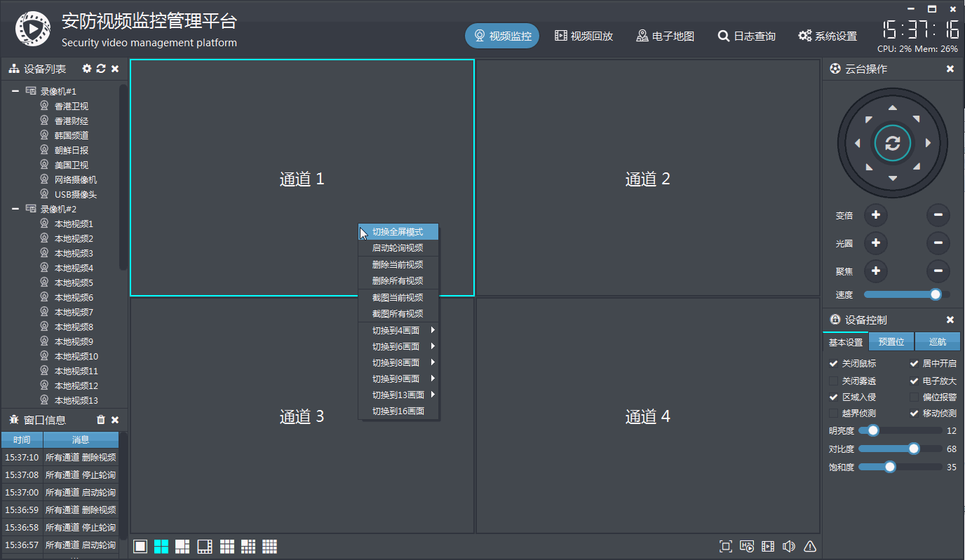Disable the 区域入侵 checkbox
The height and width of the screenshot is (560, 965).
click(x=833, y=397)
